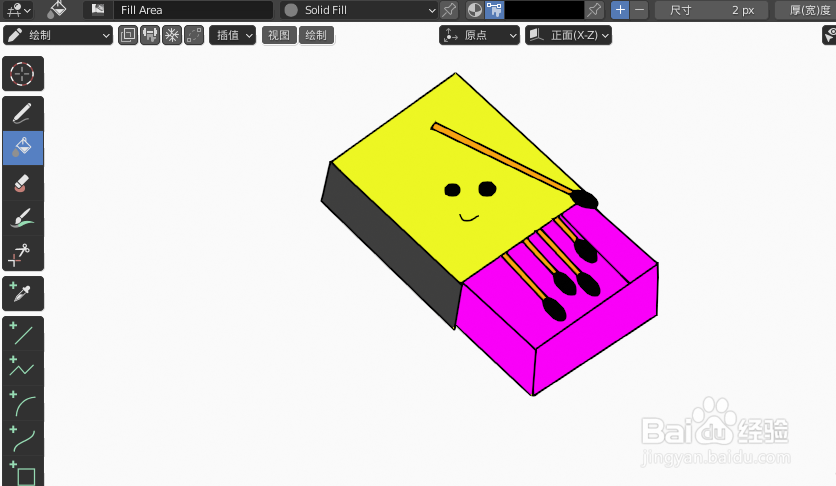Open the Fill Area brush thumbnail browser

point(98,10)
